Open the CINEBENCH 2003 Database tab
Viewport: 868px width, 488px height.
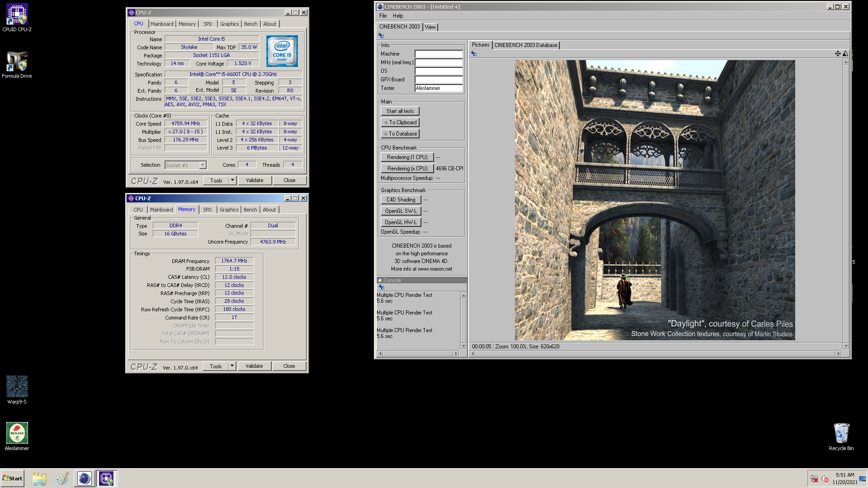tap(526, 45)
